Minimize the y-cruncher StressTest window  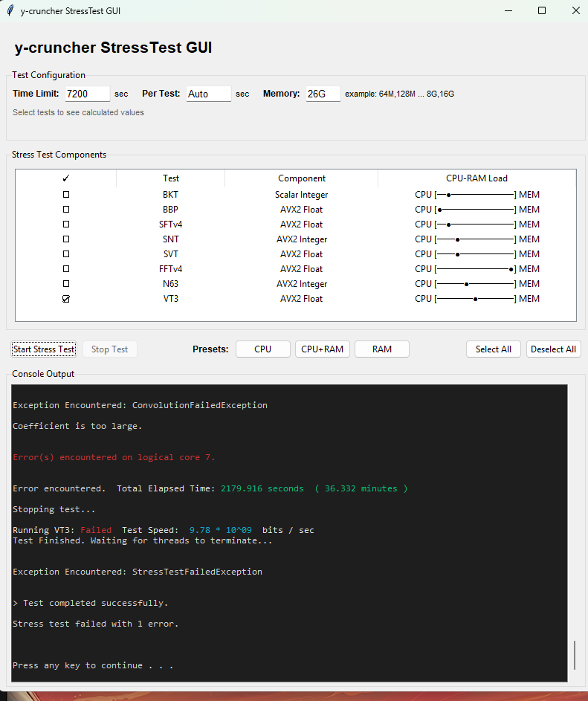click(508, 10)
